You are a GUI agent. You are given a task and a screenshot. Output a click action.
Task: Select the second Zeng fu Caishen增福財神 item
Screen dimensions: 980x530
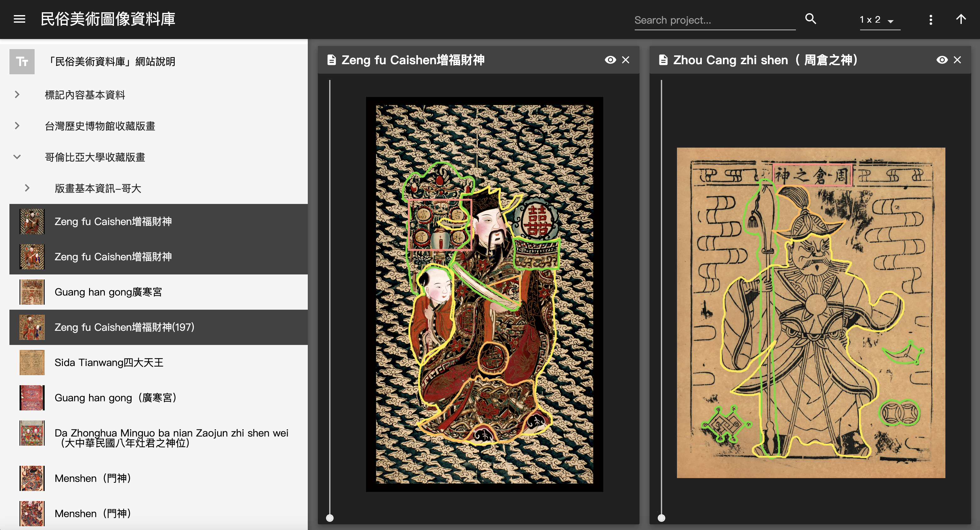159,257
